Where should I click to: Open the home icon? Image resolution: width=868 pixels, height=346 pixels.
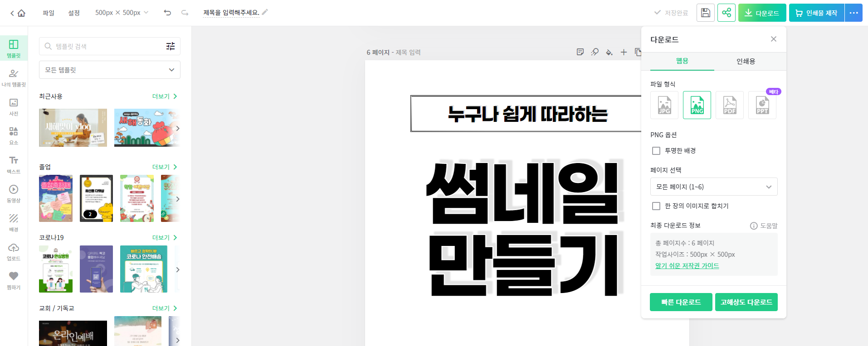click(21, 13)
